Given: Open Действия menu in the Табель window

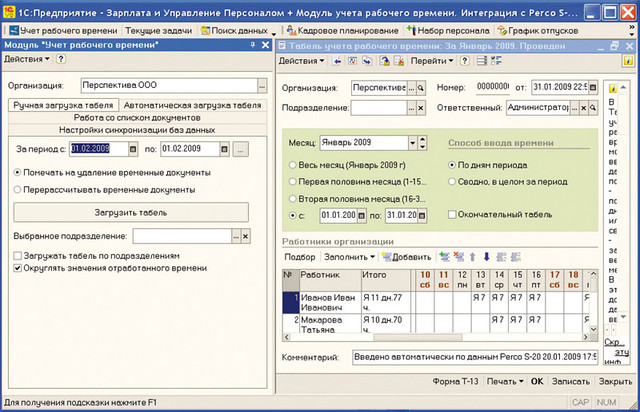Looking at the screenshot, I should pos(302,61).
